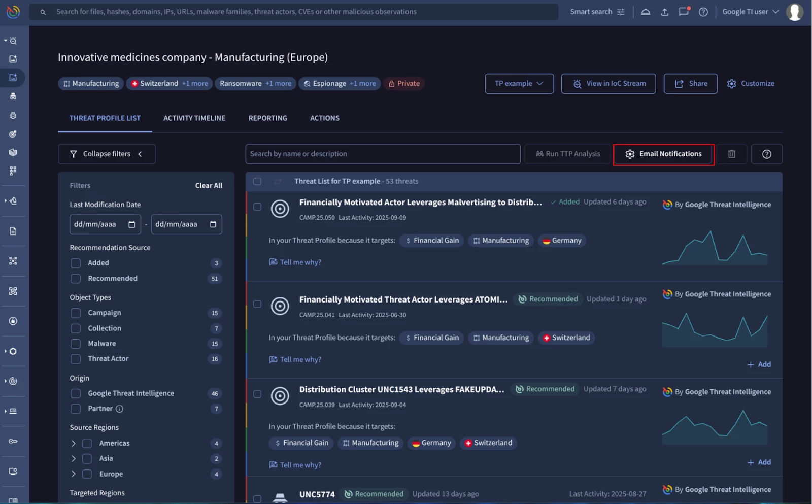The height and width of the screenshot is (504, 812).
Task: Click the help icon beside trash button
Action: pos(766,154)
